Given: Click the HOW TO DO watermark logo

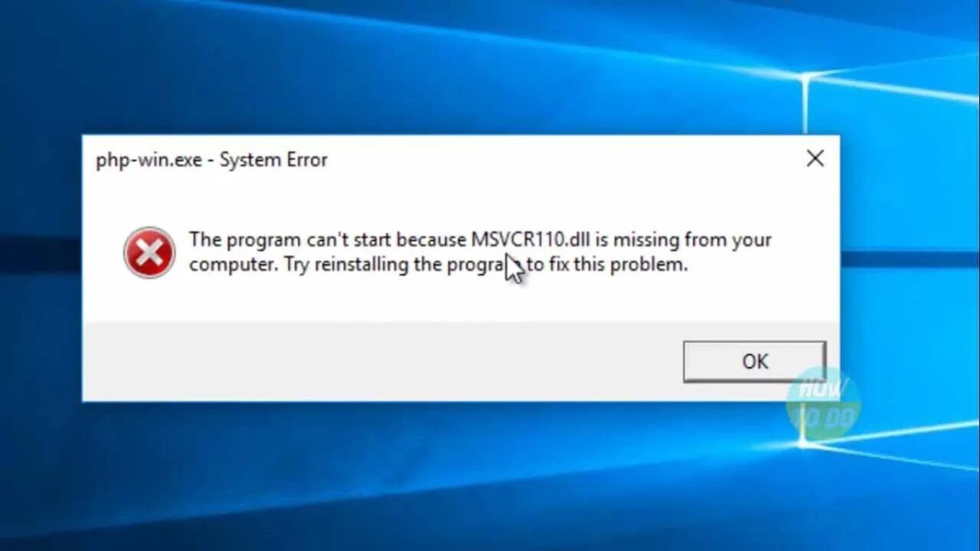Looking at the screenshot, I should [x=823, y=403].
